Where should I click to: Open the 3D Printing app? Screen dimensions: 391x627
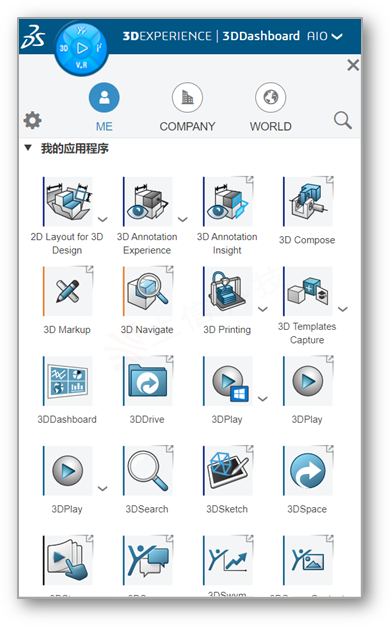click(227, 291)
